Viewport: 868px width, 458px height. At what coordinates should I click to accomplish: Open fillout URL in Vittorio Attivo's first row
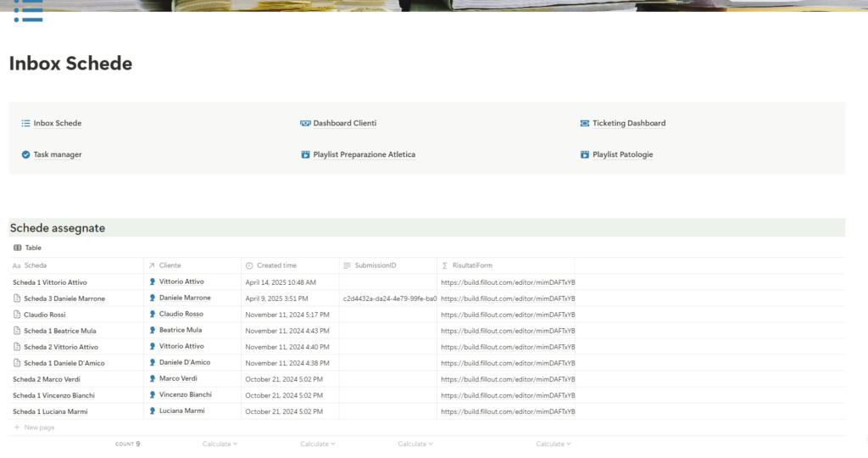pyautogui.click(x=508, y=282)
